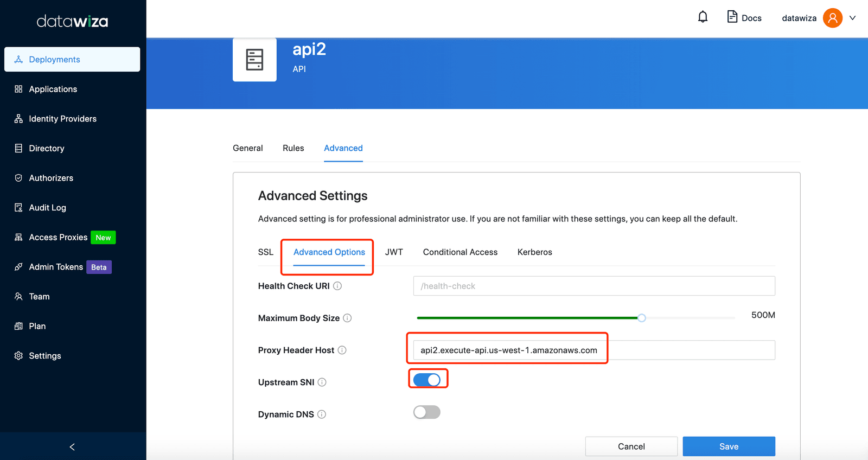This screenshot has height=460, width=868.
Task: Switch to the Rules tab
Action: pos(293,148)
